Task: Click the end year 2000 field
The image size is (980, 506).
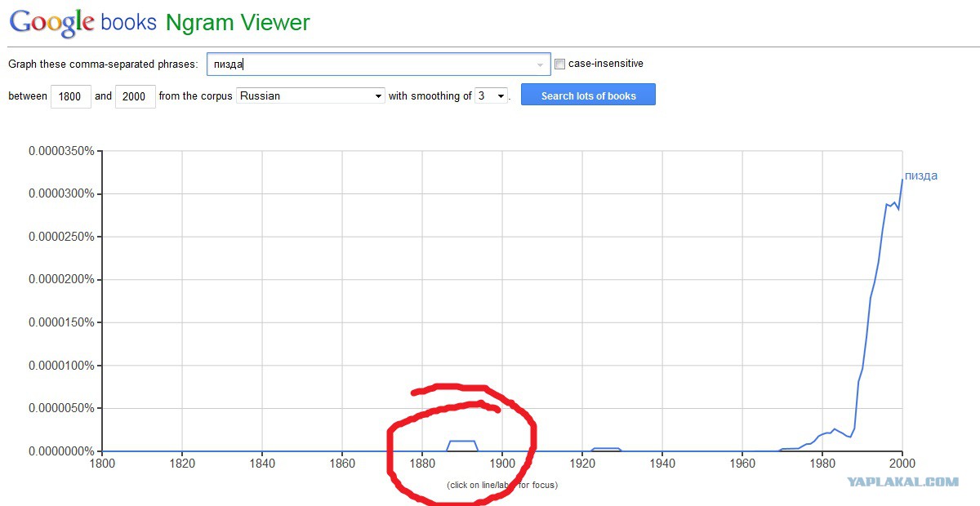Action: pos(135,96)
